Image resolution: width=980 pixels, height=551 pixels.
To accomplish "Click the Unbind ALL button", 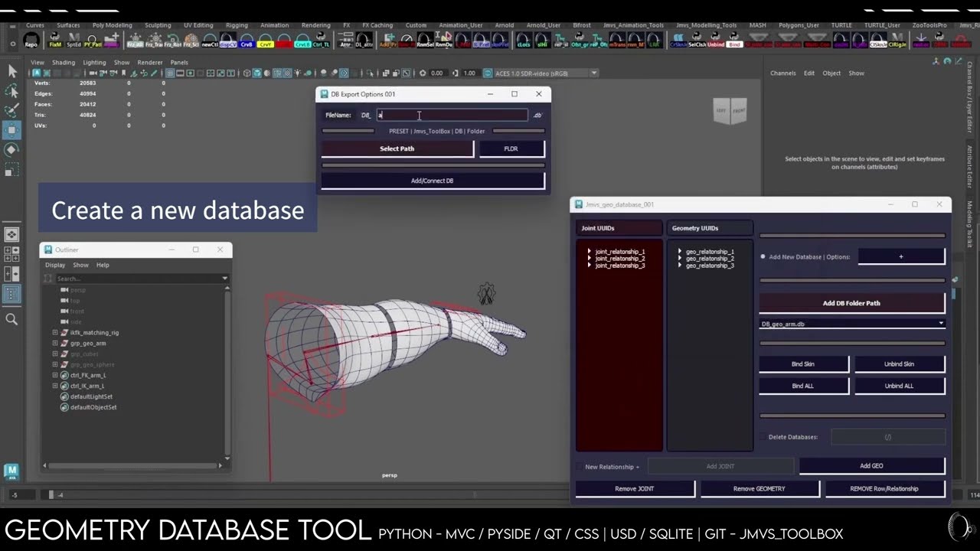I will pos(899,386).
